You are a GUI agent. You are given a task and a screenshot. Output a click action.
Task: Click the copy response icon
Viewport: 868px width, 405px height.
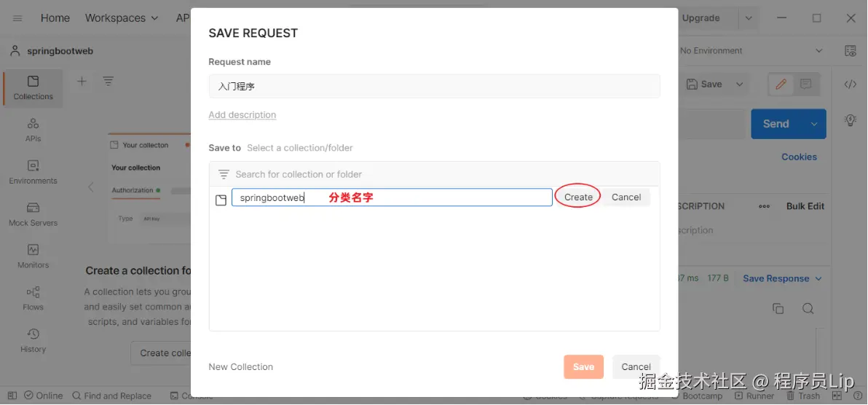point(778,309)
